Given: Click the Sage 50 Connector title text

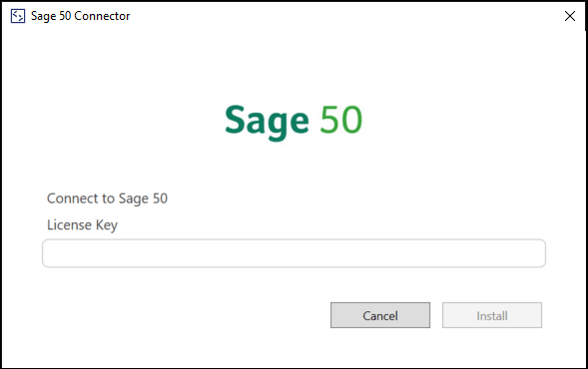Looking at the screenshot, I should pyautogui.click(x=80, y=16).
